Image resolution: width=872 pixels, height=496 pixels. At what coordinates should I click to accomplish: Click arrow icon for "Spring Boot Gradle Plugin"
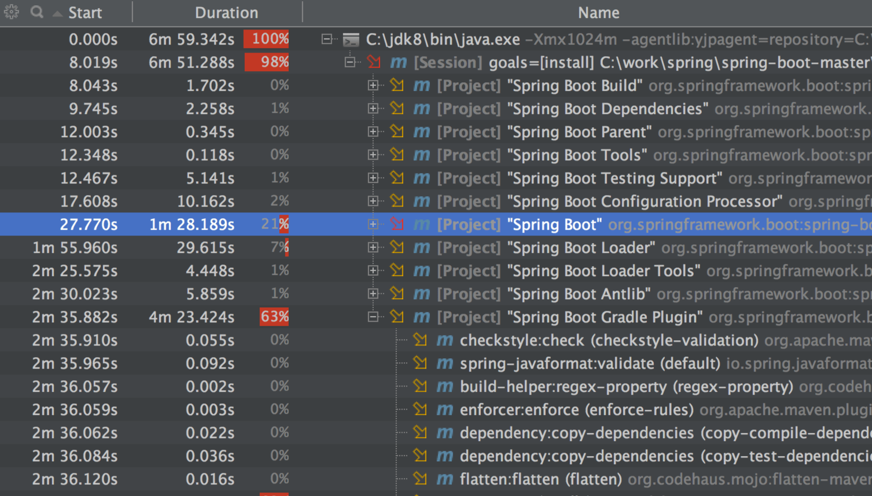click(x=397, y=317)
